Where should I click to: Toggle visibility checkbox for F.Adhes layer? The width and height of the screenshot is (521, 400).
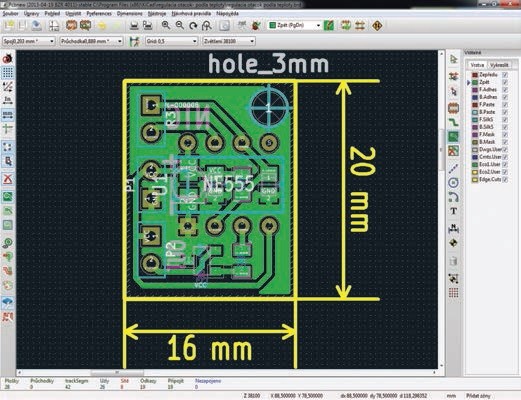pyautogui.click(x=505, y=90)
